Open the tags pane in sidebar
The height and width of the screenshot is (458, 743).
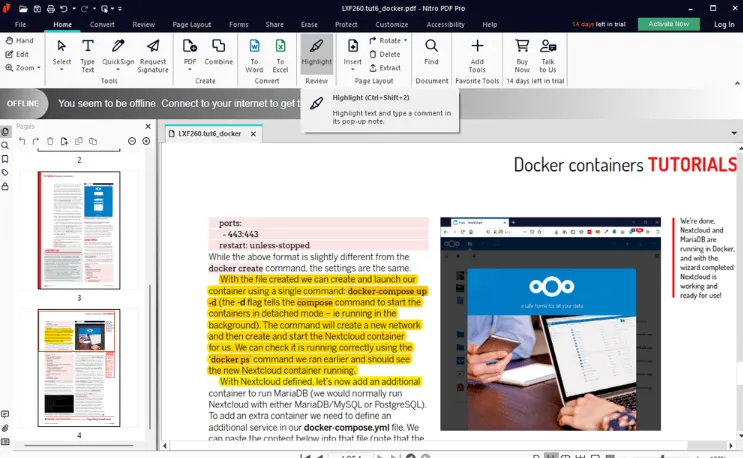coord(5,173)
